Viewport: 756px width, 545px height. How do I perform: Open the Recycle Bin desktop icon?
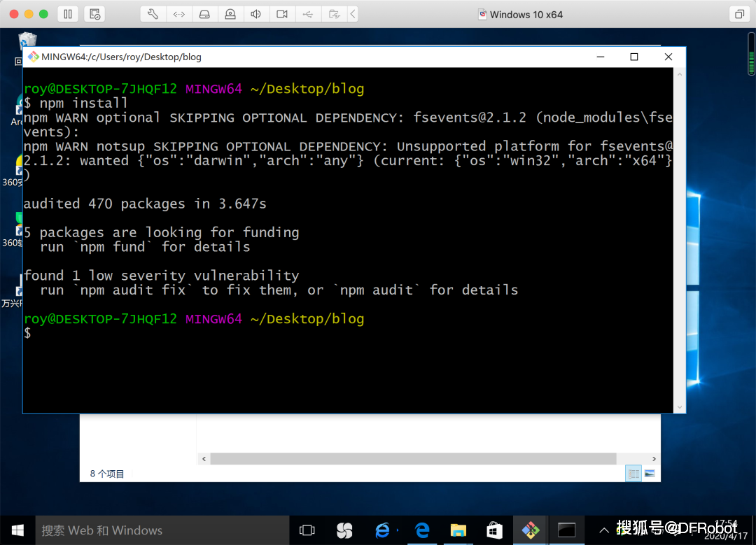(x=27, y=42)
